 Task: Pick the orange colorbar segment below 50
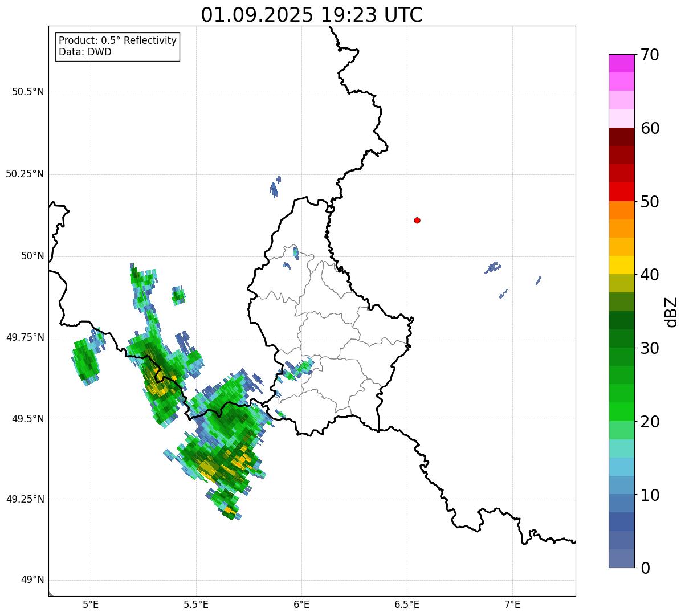tap(622, 210)
